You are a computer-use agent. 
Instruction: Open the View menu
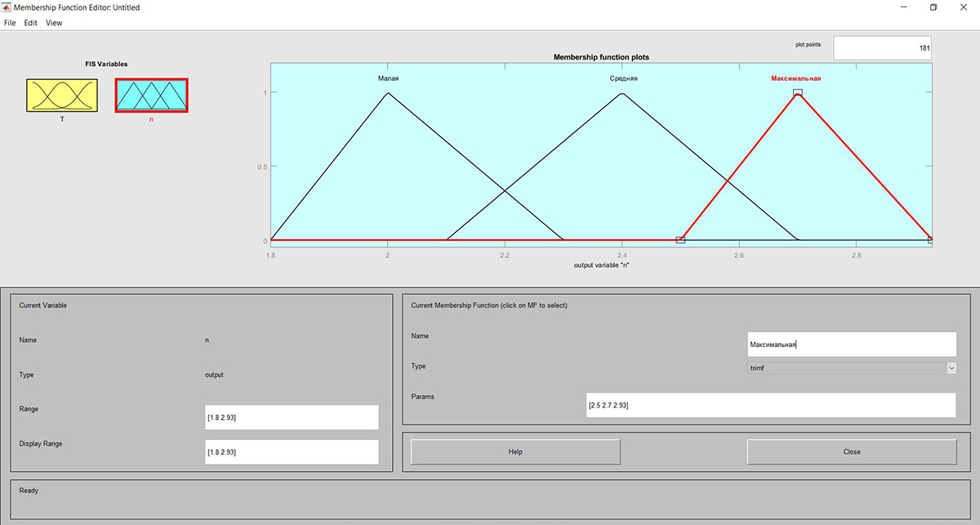coord(54,23)
